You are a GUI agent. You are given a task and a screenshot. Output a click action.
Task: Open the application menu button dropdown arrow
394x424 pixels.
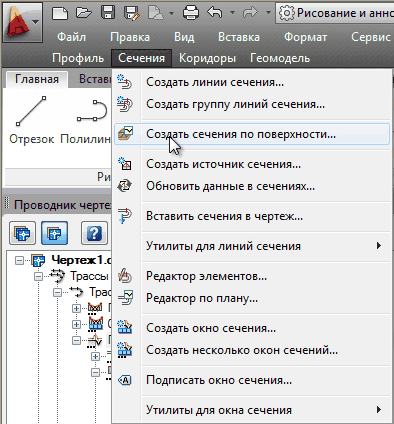(x=36, y=23)
